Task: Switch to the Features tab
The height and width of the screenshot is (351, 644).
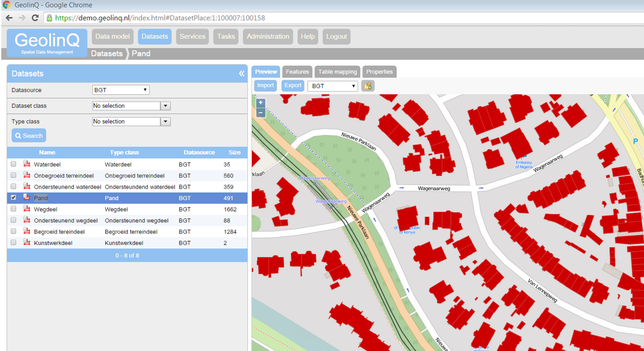Action: pos(297,72)
